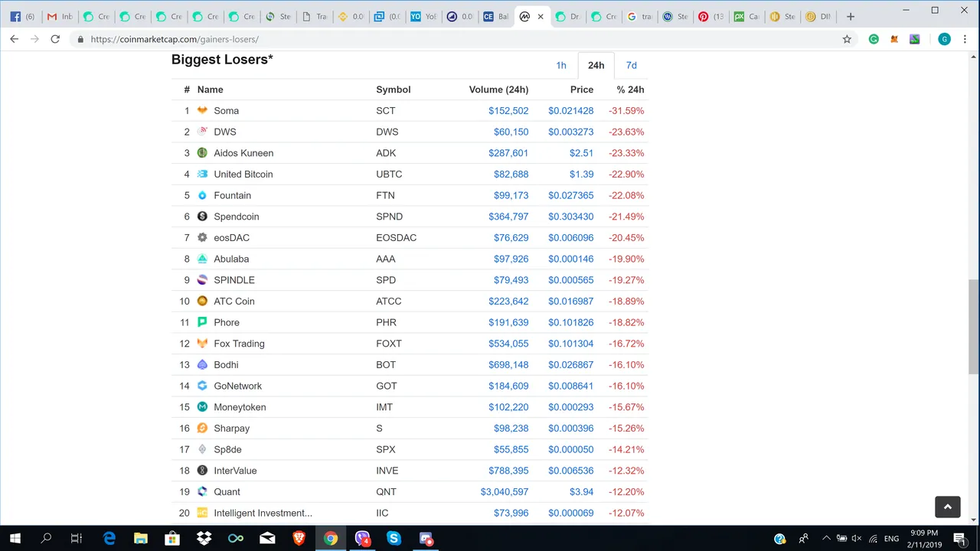The height and width of the screenshot is (551, 980).
Task: Click the Spendcoin coin icon
Action: click(x=202, y=217)
